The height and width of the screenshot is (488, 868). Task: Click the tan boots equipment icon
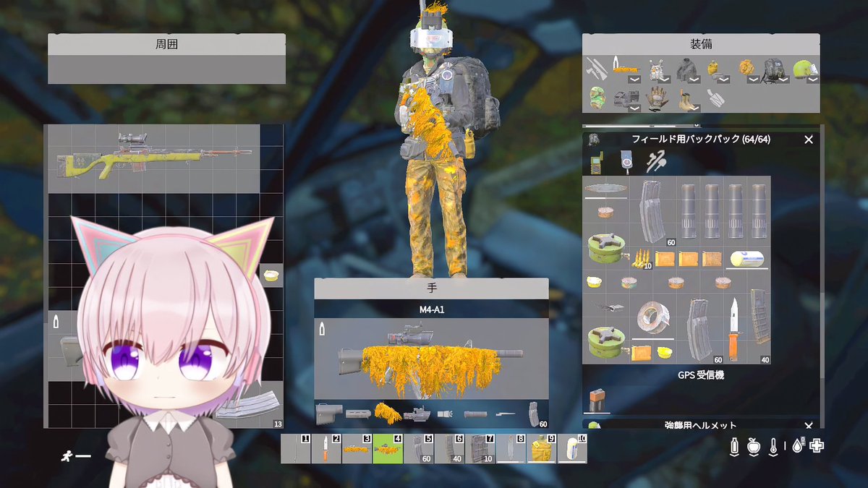(686, 99)
